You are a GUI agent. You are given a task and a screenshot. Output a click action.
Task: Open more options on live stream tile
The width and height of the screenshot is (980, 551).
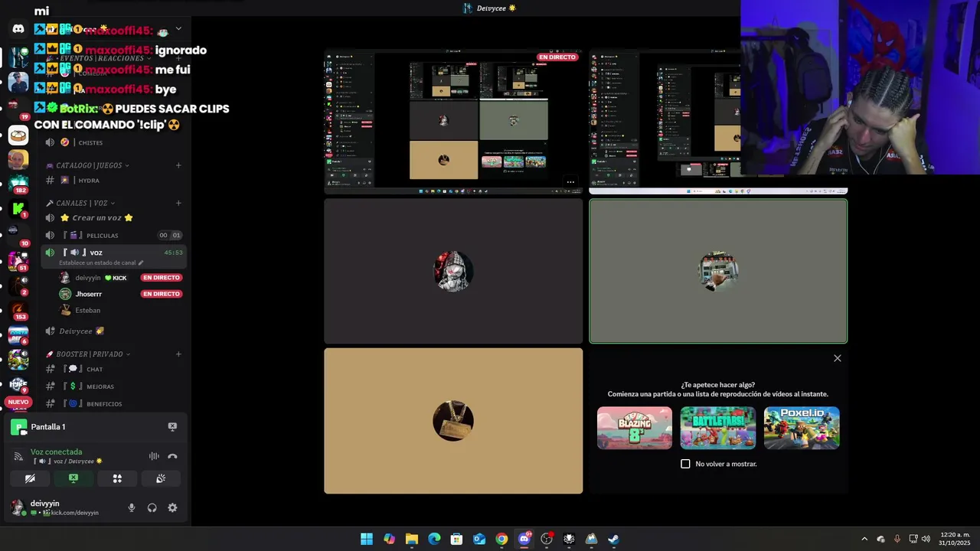pos(570,182)
